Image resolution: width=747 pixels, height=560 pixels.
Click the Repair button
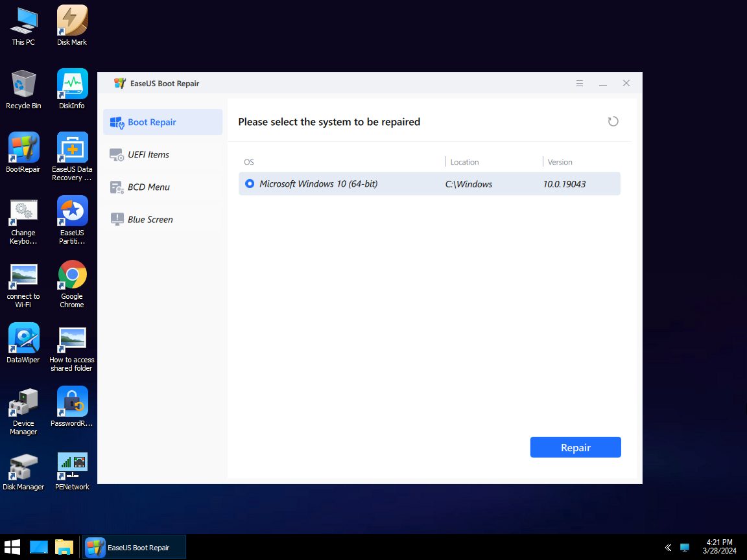[x=575, y=447]
